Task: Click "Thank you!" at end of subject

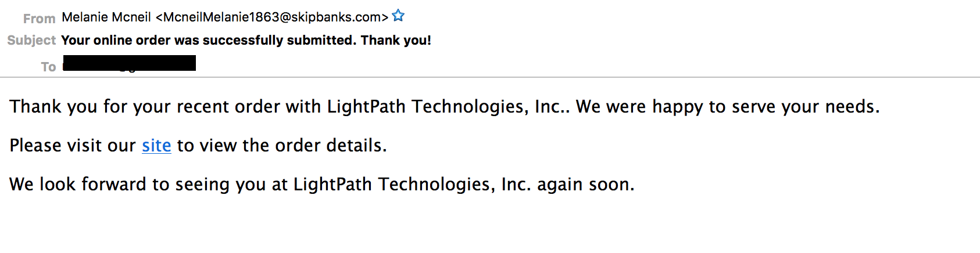Action: click(396, 40)
